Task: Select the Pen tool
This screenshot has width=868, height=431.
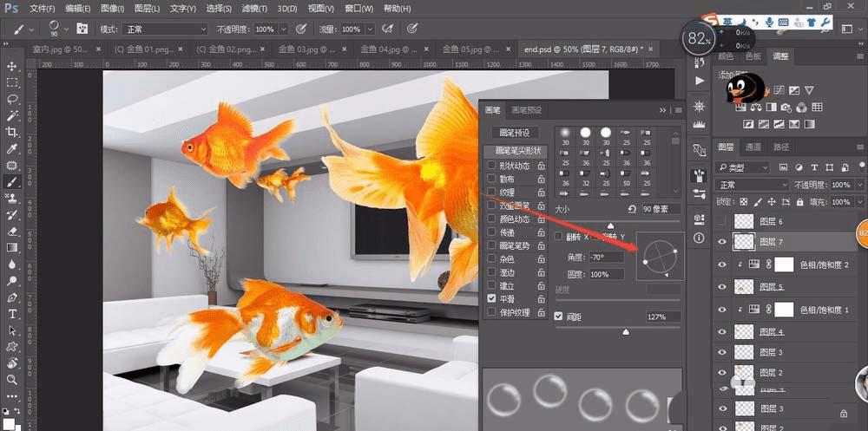Action: click(x=11, y=297)
